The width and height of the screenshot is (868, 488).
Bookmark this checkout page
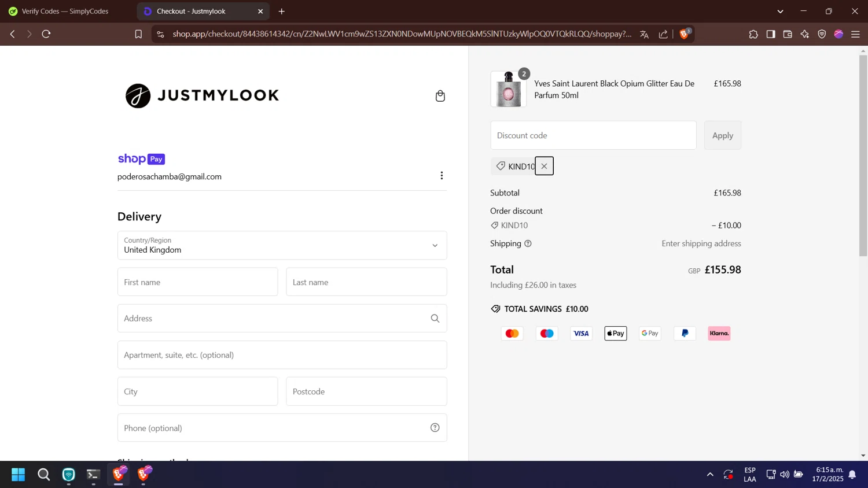coord(138,34)
